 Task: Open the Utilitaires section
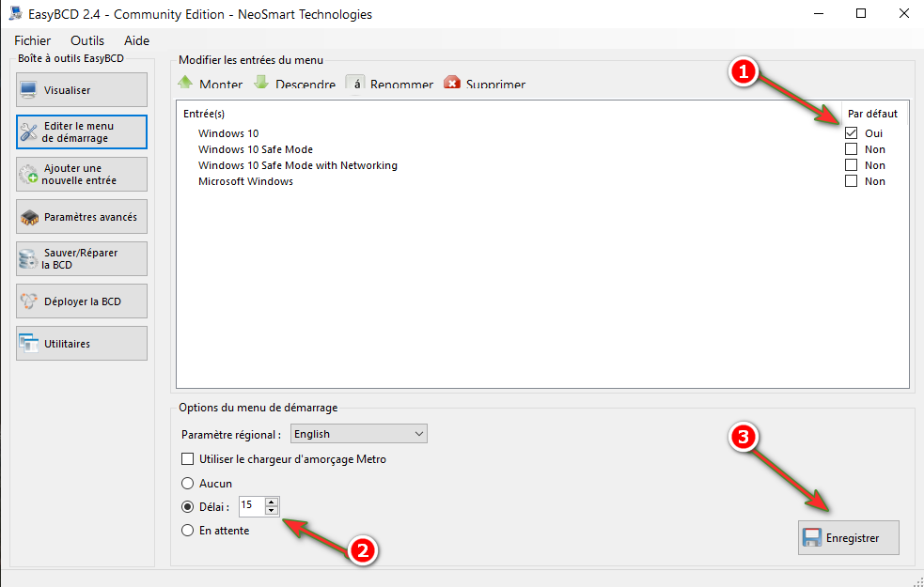[x=82, y=344]
